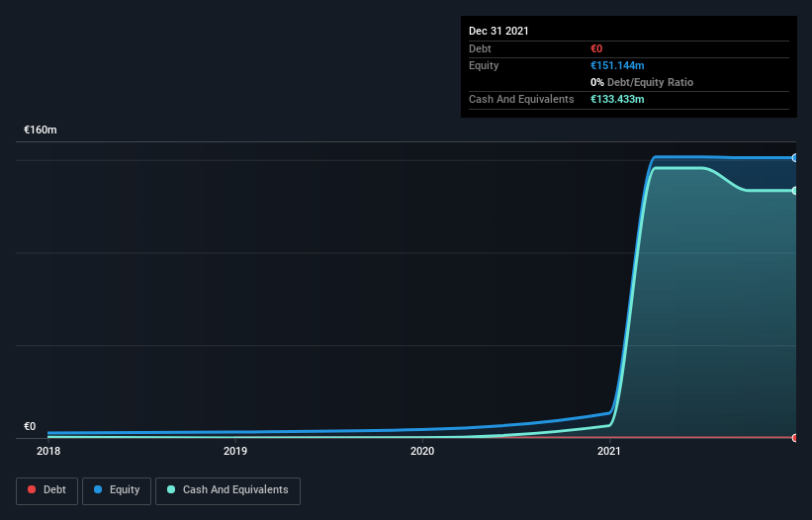The image size is (812, 520).
Task: Toggle the Cash And Equivalents legend series
Action: [x=227, y=490]
